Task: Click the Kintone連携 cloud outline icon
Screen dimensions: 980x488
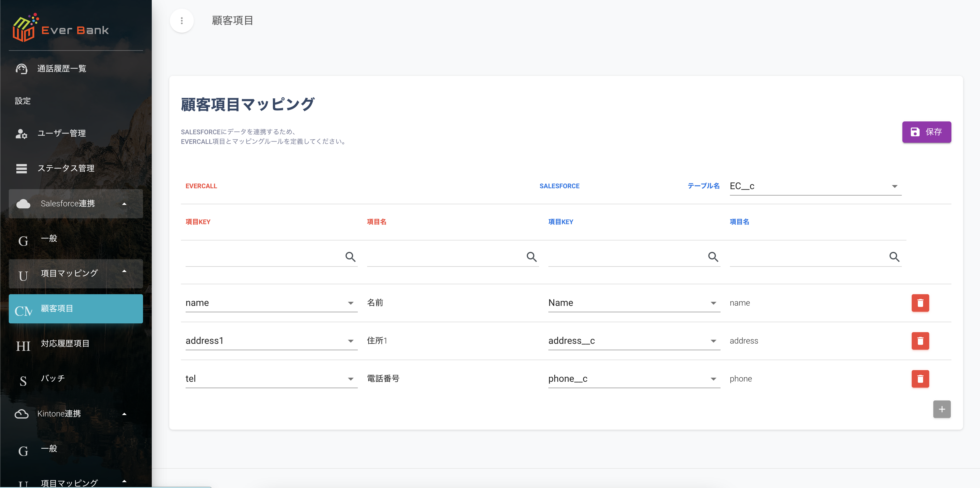Action: click(21, 414)
